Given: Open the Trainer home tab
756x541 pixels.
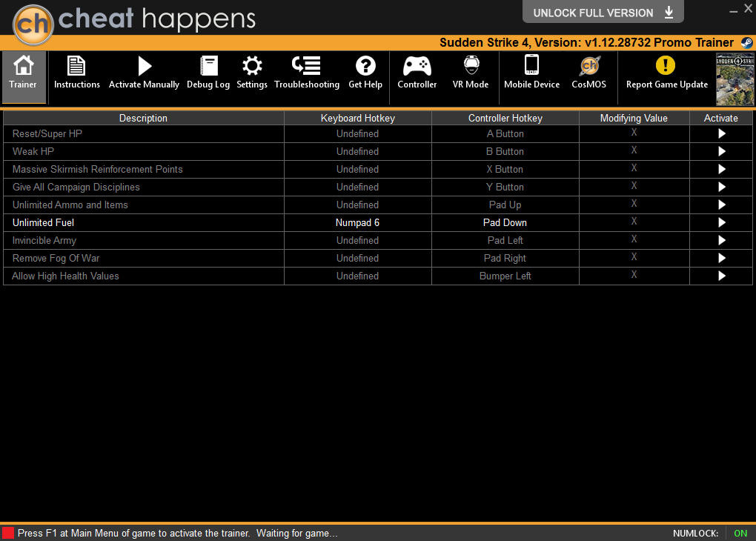Looking at the screenshot, I should coord(24,76).
